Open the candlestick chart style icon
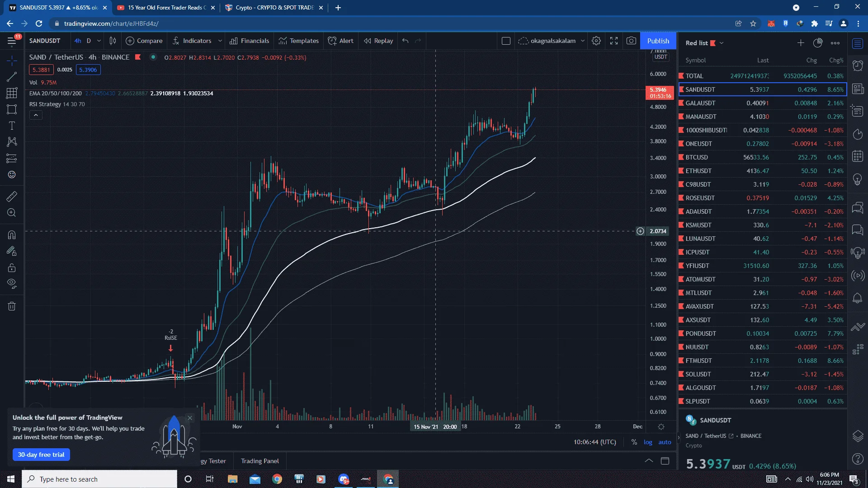Image resolution: width=868 pixels, height=488 pixels. coord(113,41)
